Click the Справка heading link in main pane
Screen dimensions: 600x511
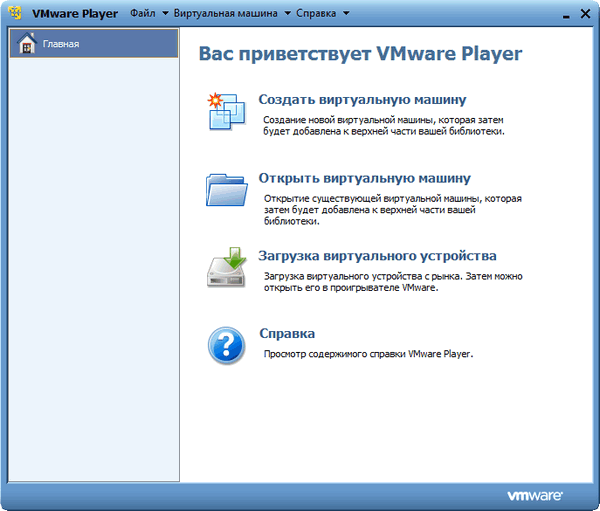(287, 334)
